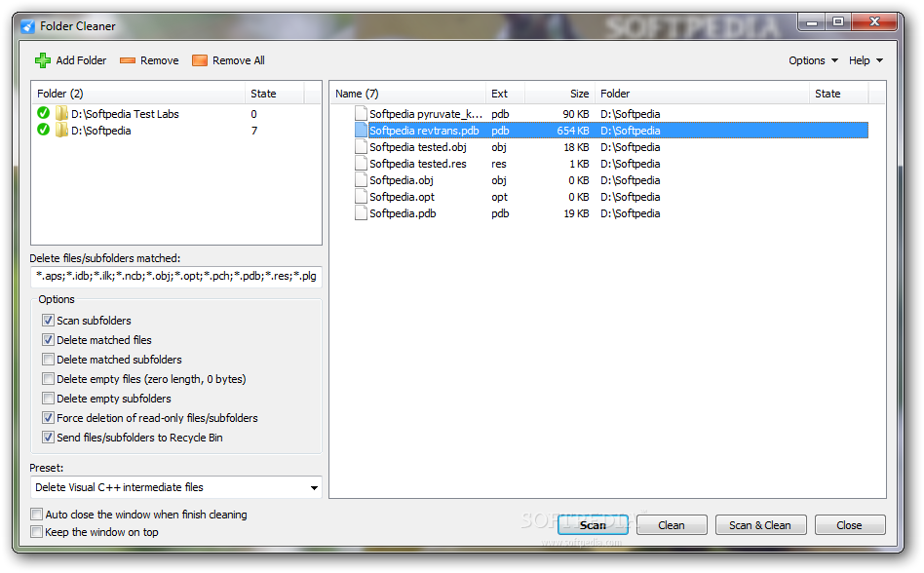
Task: Click the 19 KB size cell
Action: [576, 212]
